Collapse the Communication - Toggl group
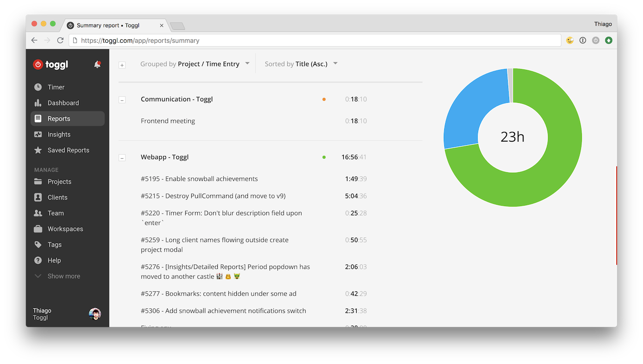 point(122,100)
